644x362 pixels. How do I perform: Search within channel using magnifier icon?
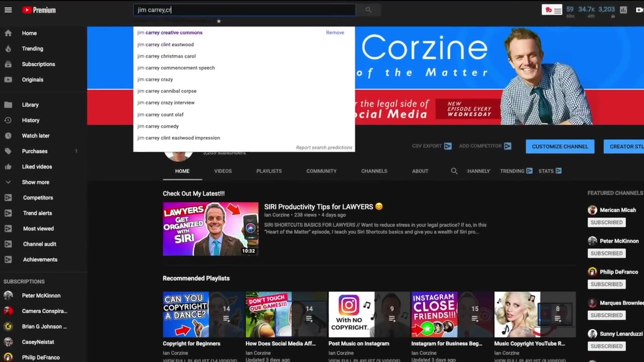(454, 171)
